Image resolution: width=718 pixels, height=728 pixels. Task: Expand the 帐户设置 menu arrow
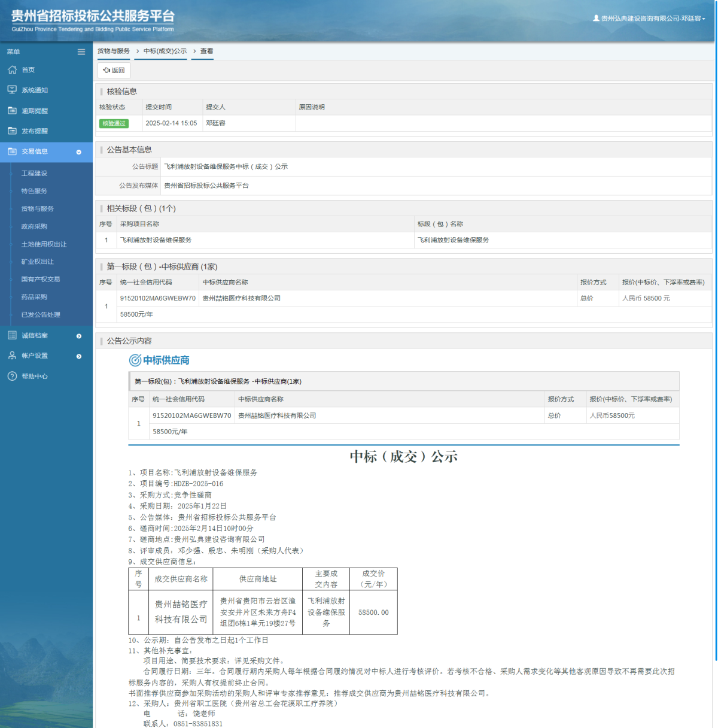point(79,356)
